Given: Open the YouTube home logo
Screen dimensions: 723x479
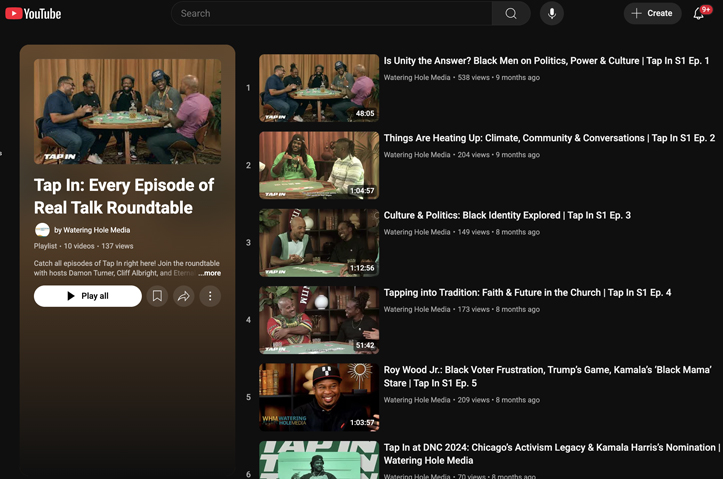Looking at the screenshot, I should click(33, 13).
